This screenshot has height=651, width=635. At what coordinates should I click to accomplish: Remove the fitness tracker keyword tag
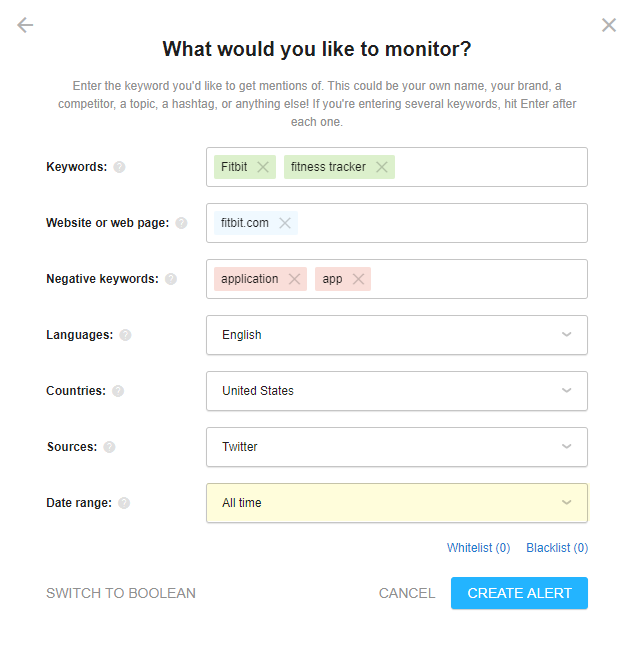point(382,167)
